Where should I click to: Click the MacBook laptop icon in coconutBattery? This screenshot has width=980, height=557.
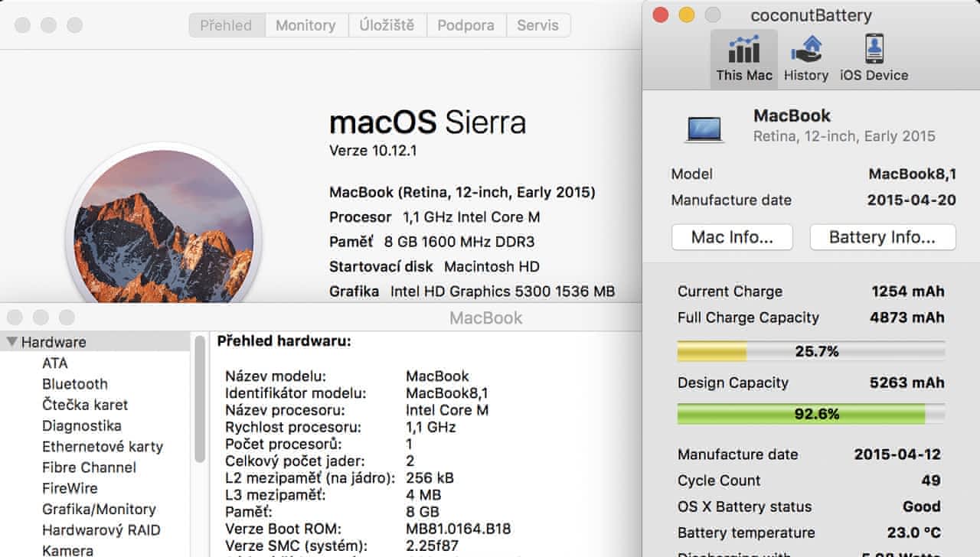(704, 127)
